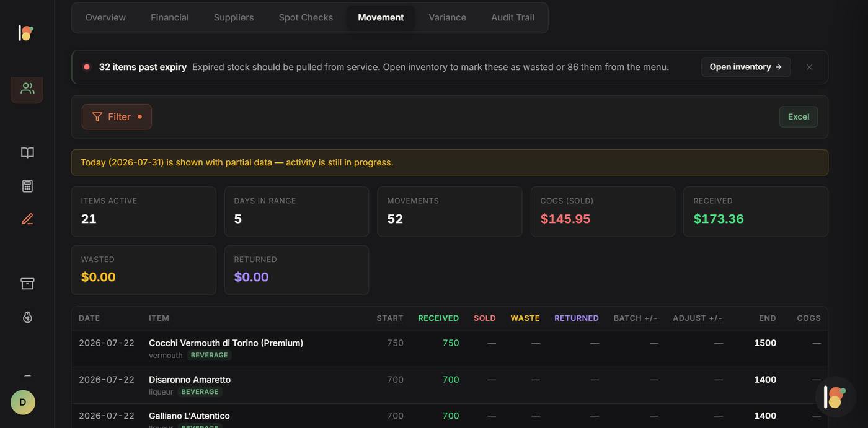The width and height of the screenshot is (868, 428).
Task: Click the RETURNED column header
Action: [x=577, y=318]
